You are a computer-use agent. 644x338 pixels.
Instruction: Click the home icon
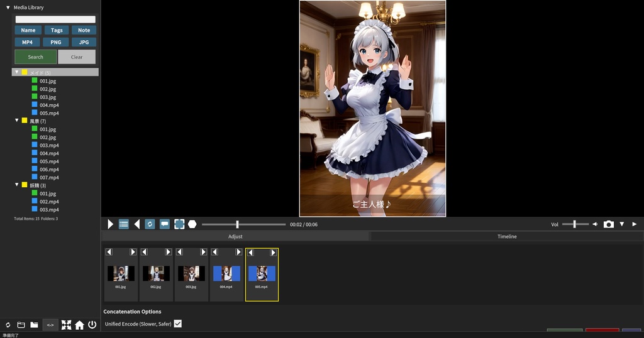tap(79, 325)
